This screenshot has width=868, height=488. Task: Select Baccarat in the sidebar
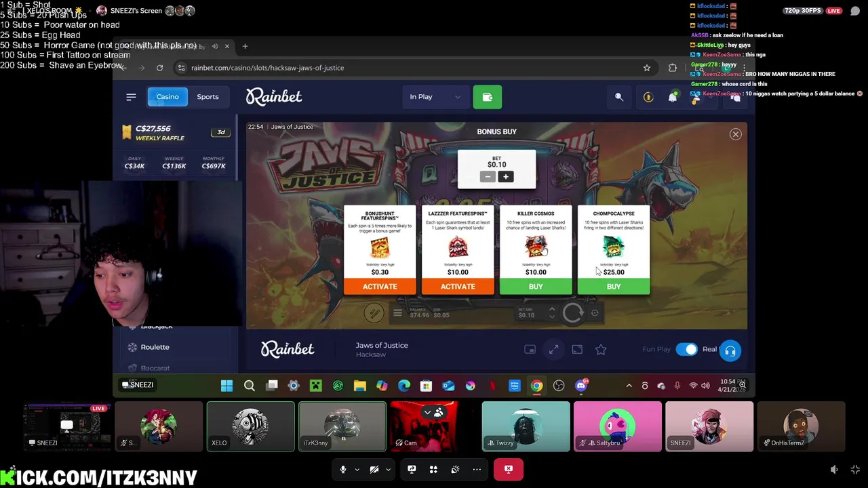point(155,368)
